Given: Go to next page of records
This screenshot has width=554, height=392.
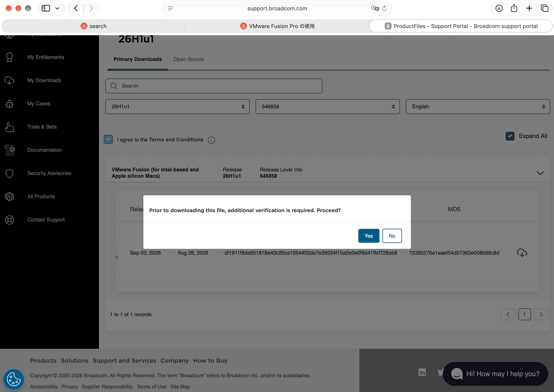Looking at the screenshot, I should coord(541,314).
